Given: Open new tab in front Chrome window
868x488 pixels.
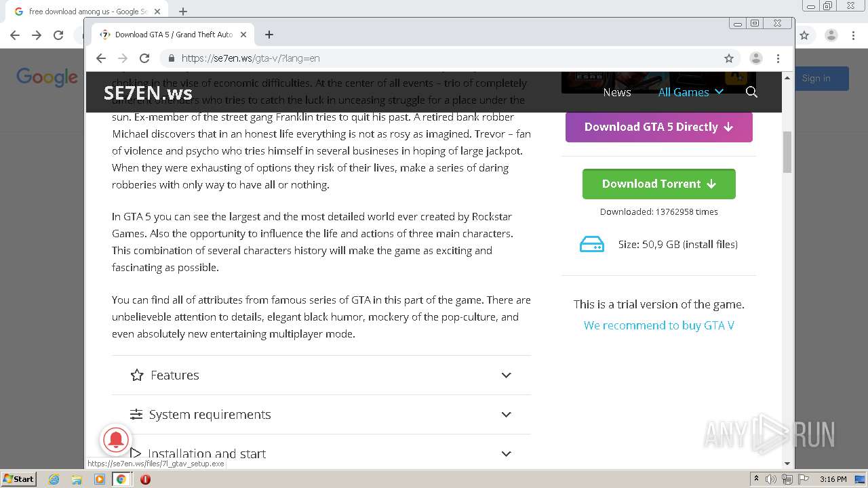Looking at the screenshot, I should [x=269, y=35].
